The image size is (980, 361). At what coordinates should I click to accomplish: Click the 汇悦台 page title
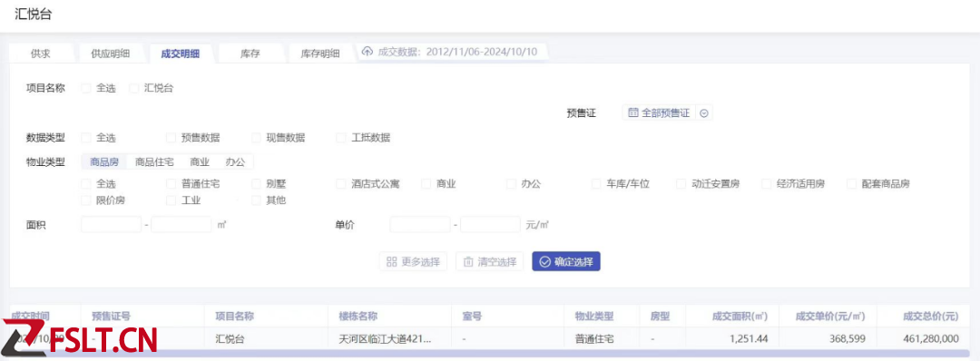click(33, 15)
